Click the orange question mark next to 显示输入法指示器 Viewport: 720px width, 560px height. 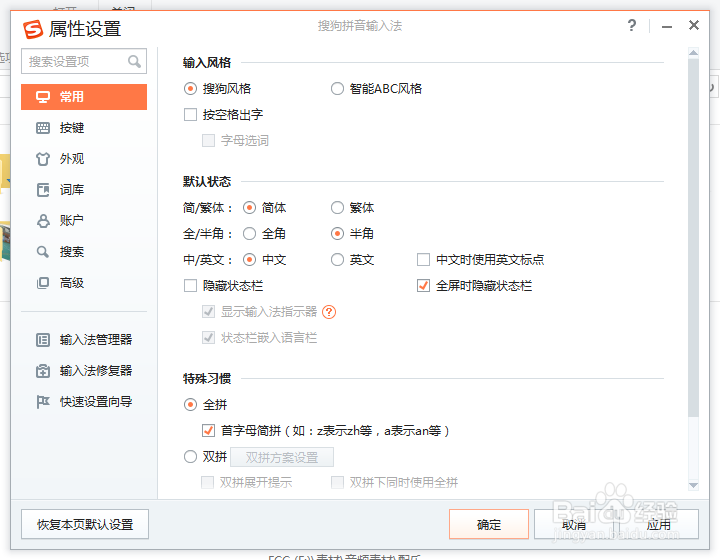pyautogui.click(x=329, y=312)
